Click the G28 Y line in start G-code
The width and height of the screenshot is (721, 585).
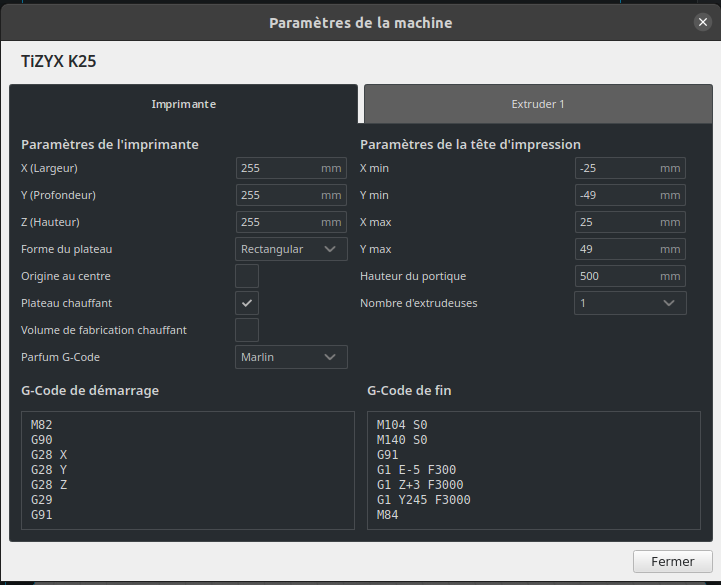tap(49, 470)
